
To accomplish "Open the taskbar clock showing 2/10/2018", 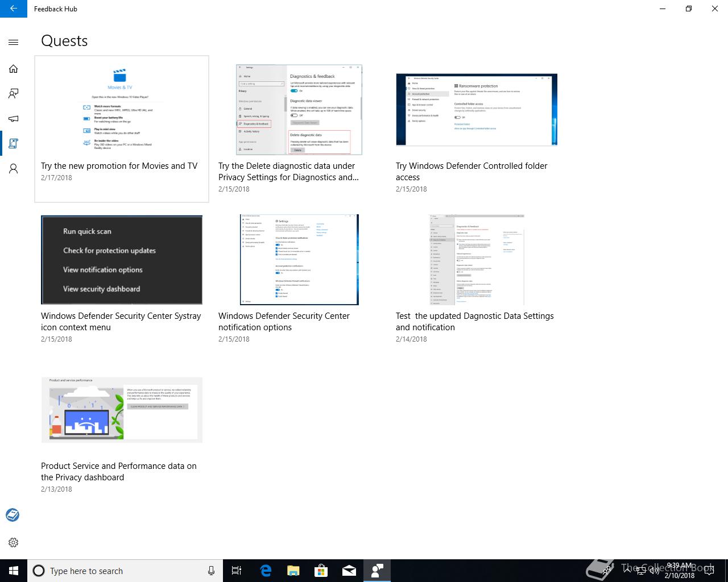I will point(680,571).
